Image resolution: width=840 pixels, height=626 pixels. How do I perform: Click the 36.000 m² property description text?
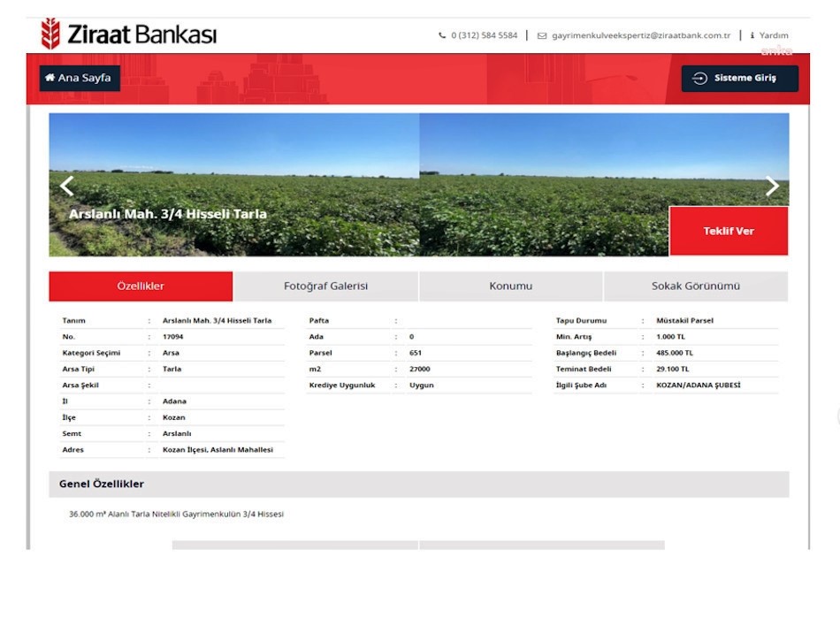coord(177,514)
